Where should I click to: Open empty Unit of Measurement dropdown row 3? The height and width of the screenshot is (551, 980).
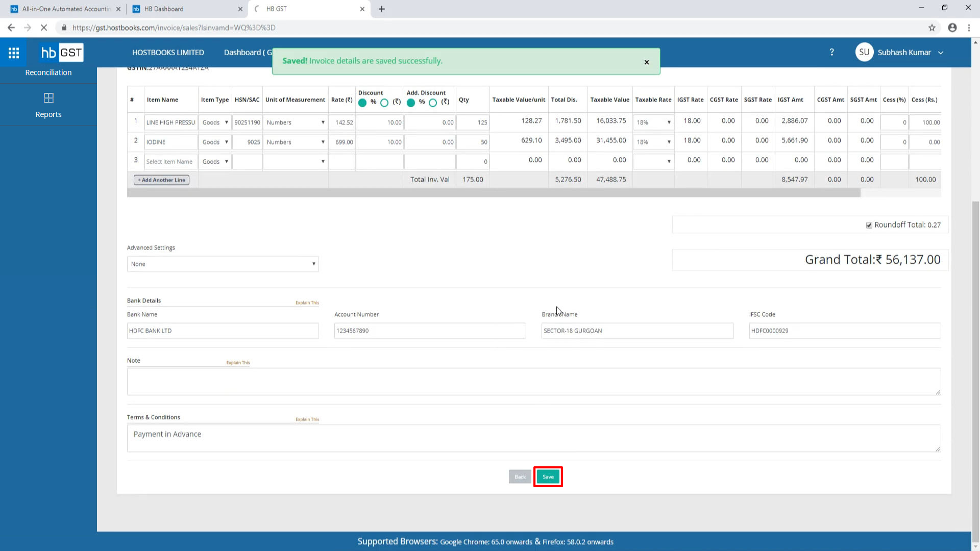click(295, 162)
